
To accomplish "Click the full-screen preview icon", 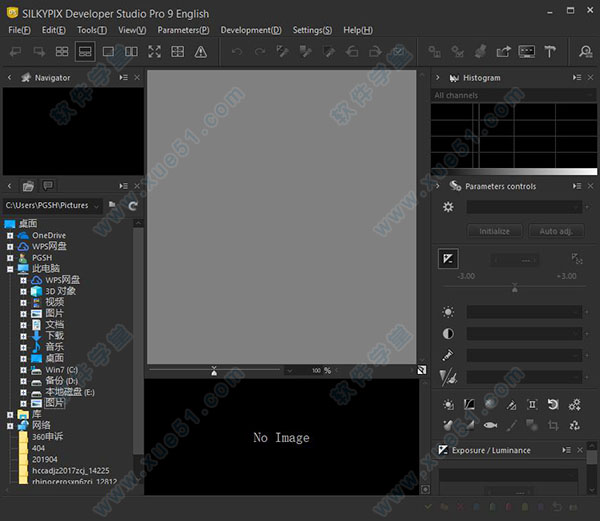I will 155,52.
